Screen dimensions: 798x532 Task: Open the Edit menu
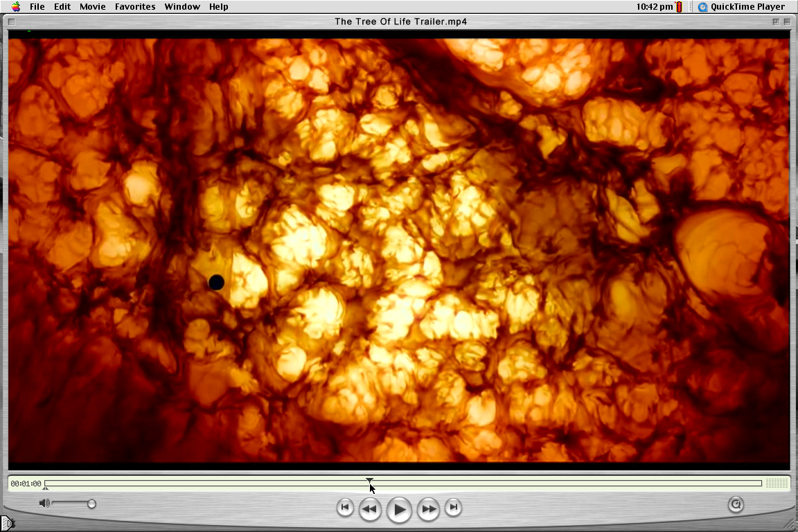(62, 7)
